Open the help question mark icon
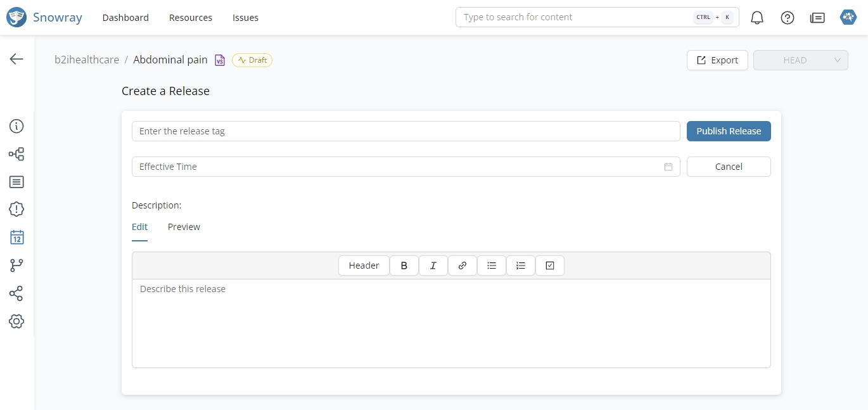Screen dimensions: 868x410 tap(787, 18)
